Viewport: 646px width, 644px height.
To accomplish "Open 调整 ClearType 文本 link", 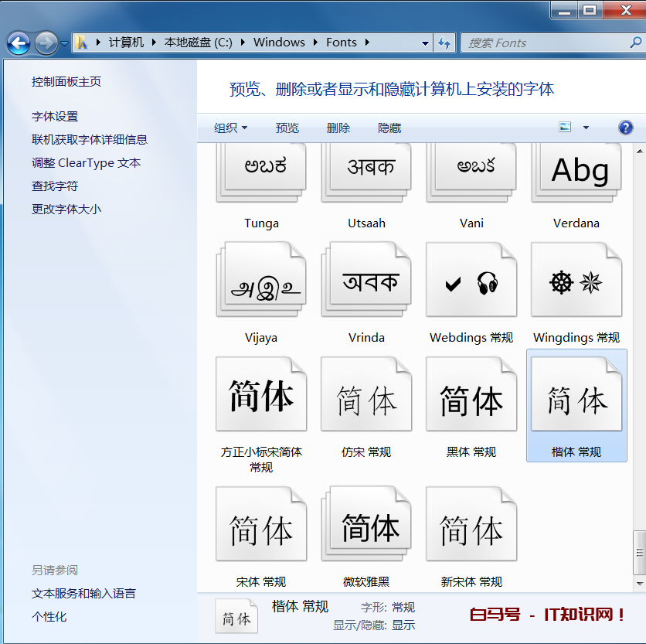I will (86, 162).
